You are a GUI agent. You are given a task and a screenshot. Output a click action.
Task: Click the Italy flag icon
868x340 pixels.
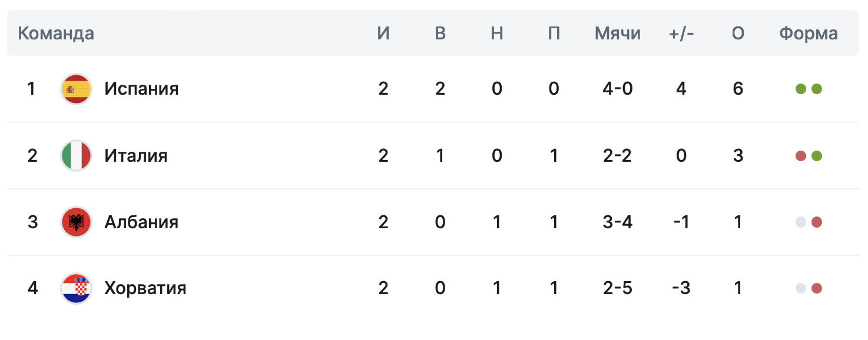(x=77, y=156)
